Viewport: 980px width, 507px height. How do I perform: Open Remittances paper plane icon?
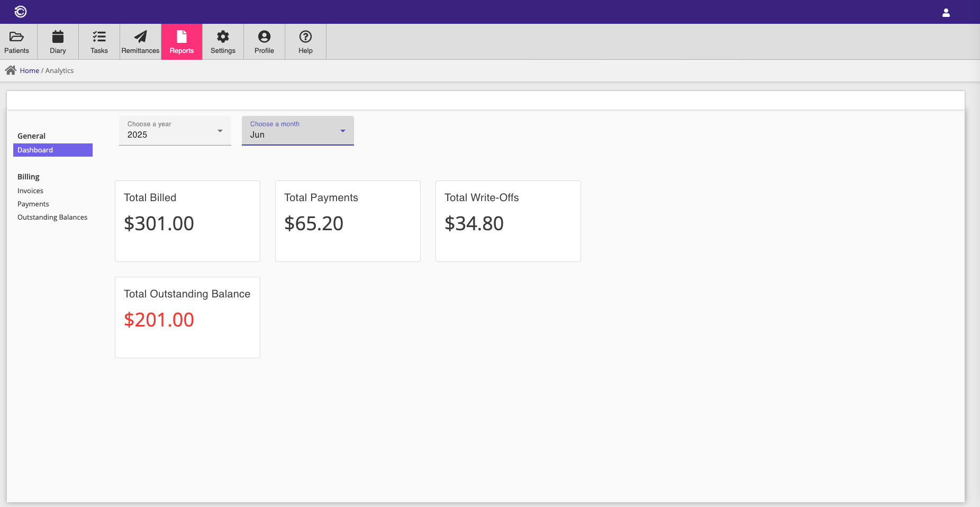click(x=140, y=37)
